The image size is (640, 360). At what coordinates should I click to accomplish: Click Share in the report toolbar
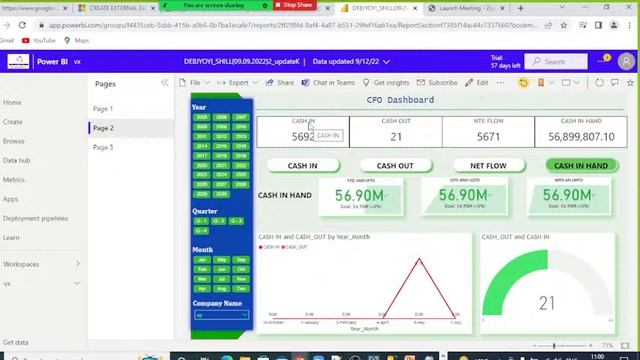(x=280, y=83)
